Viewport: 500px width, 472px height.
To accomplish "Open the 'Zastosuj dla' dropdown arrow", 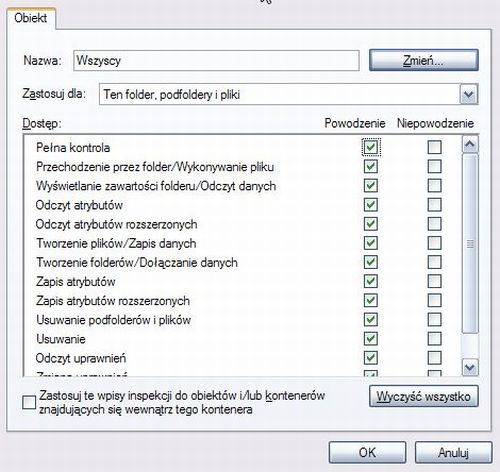I will pyautogui.click(x=469, y=95).
